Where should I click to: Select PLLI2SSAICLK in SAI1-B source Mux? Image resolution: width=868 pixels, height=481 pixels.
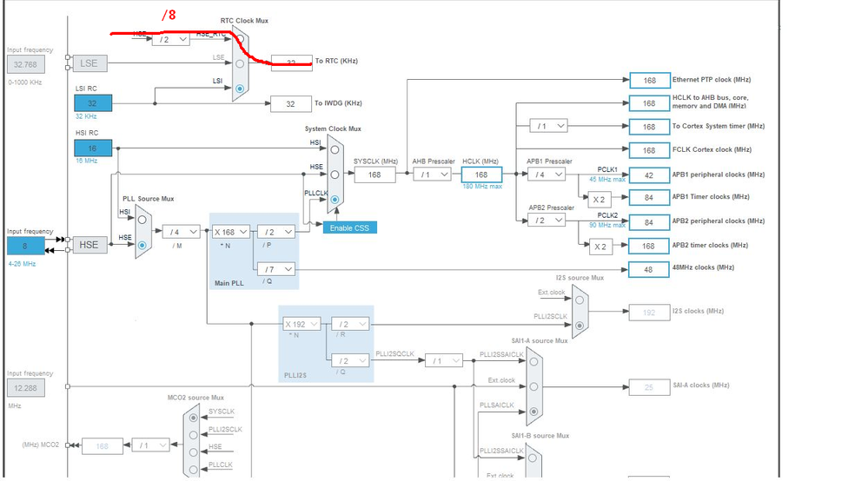pos(533,458)
